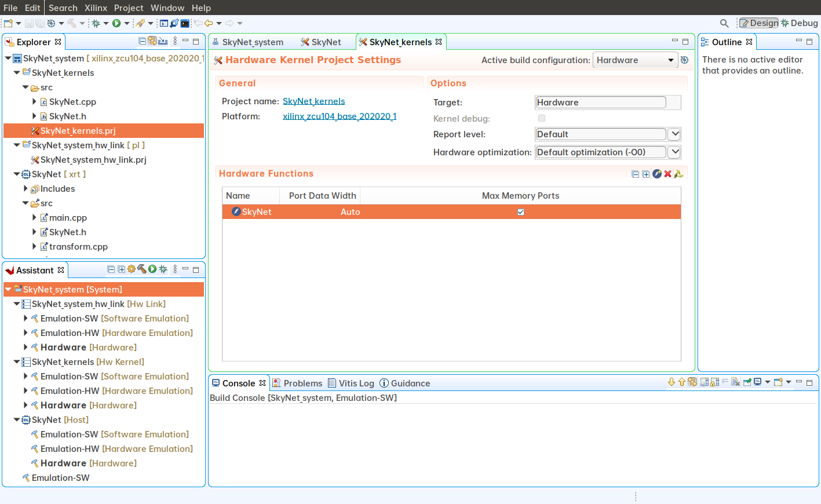The width and height of the screenshot is (821, 504).
Task: Open dropdown arrow next to Run button
Action: (x=127, y=24)
